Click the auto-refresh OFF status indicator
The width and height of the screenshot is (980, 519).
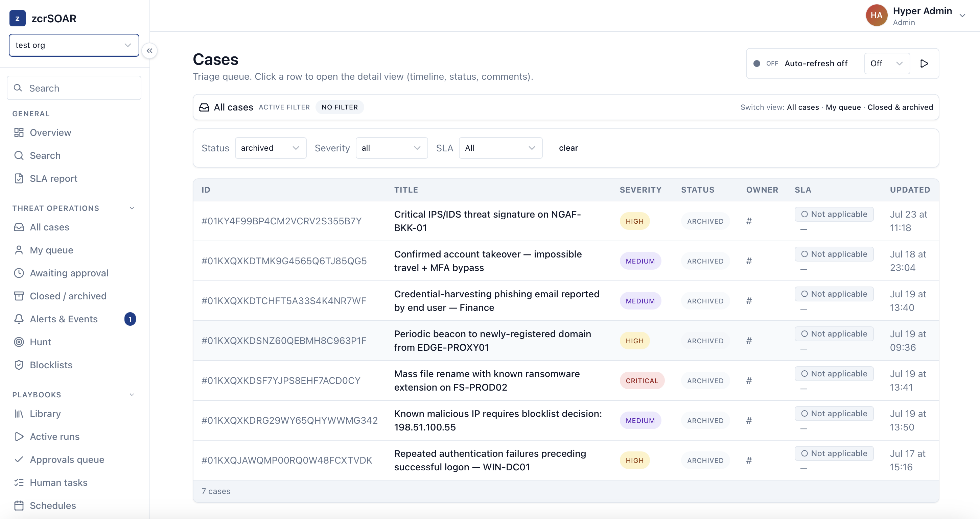point(766,64)
